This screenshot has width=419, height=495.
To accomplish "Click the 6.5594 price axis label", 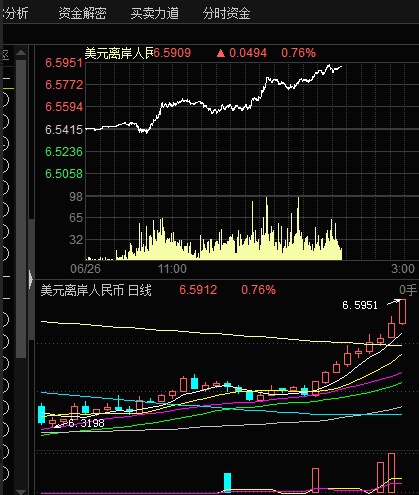I will coord(64,107).
